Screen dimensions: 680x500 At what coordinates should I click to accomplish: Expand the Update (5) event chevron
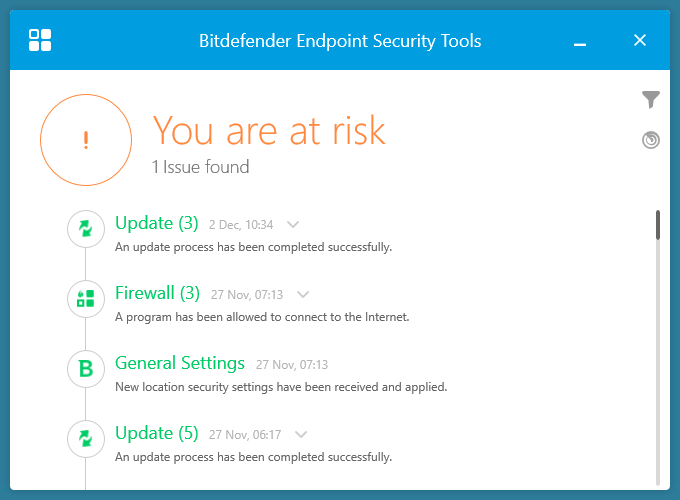point(301,435)
